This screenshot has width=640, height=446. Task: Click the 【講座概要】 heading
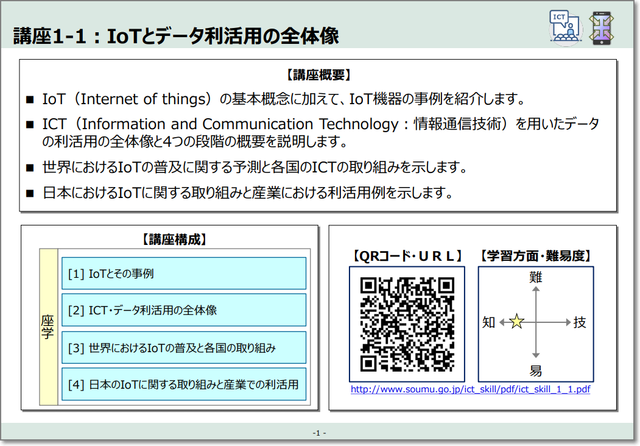pyautogui.click(x=319, y=75)
